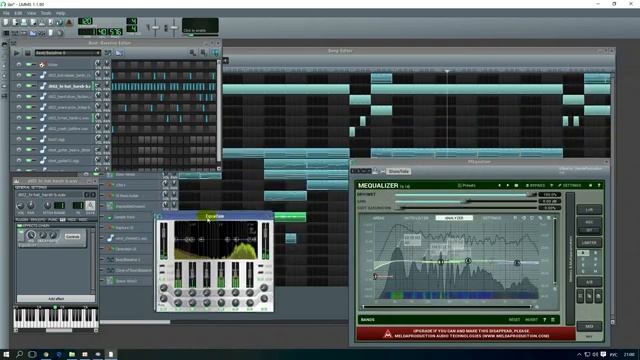Open the Tools menu
This screenshot has width=640, height=360.
click(46, 13)
